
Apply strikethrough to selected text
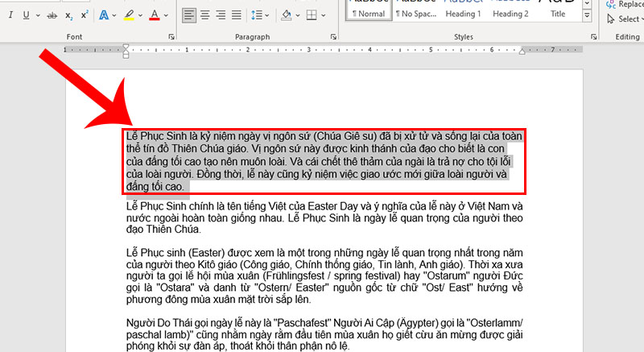pyautogui.click(x=52, y=15)
